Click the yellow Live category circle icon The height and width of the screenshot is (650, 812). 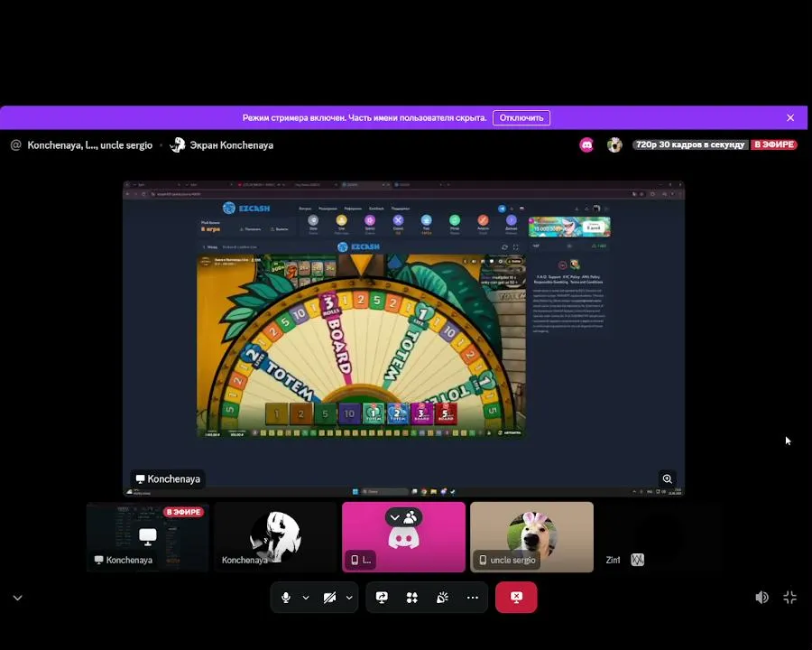[341, 221]
